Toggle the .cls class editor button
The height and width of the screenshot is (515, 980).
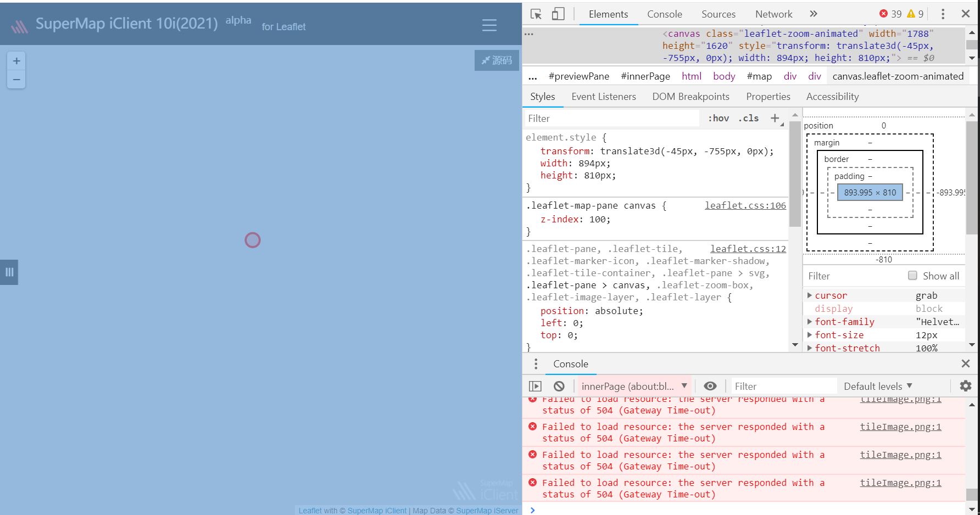[x=749, y=119]
